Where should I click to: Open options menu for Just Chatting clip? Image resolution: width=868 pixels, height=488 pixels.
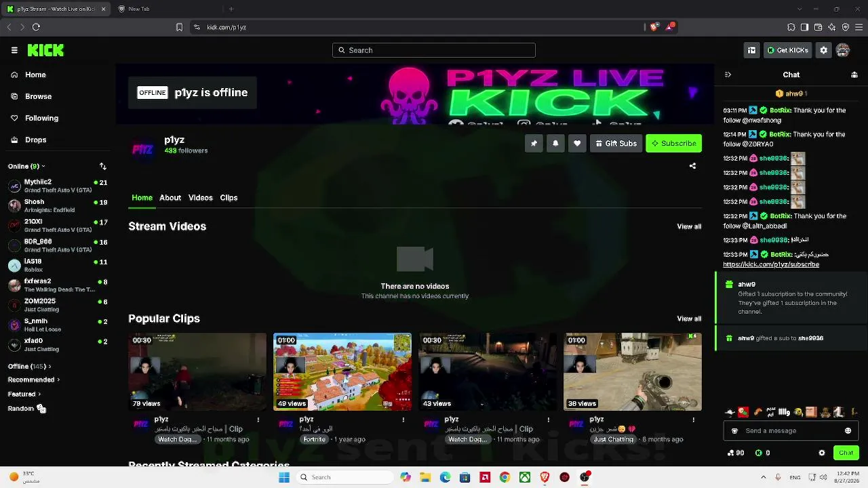693,420
